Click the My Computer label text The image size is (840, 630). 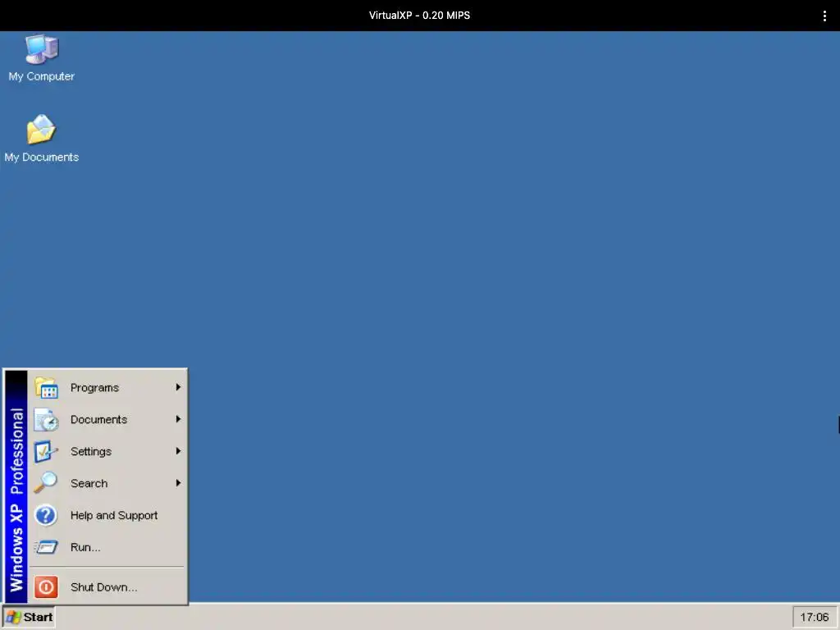coord(41,76)
